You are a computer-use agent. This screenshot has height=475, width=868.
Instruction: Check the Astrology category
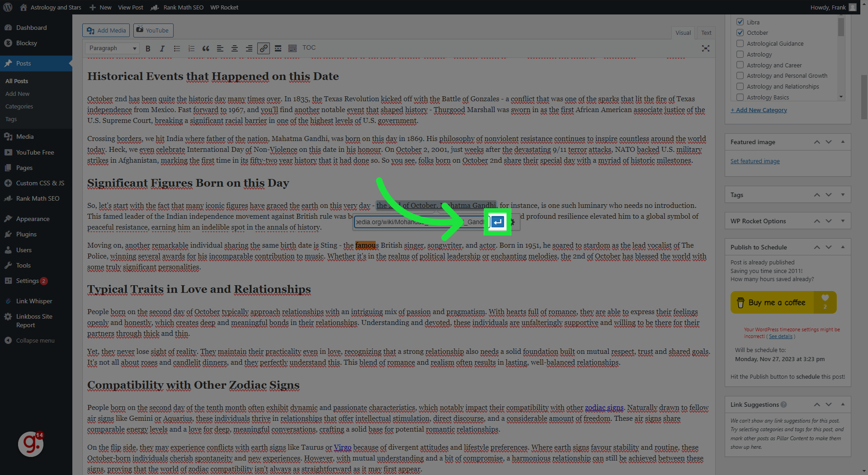pyautogui.click(x=740, y=54)
